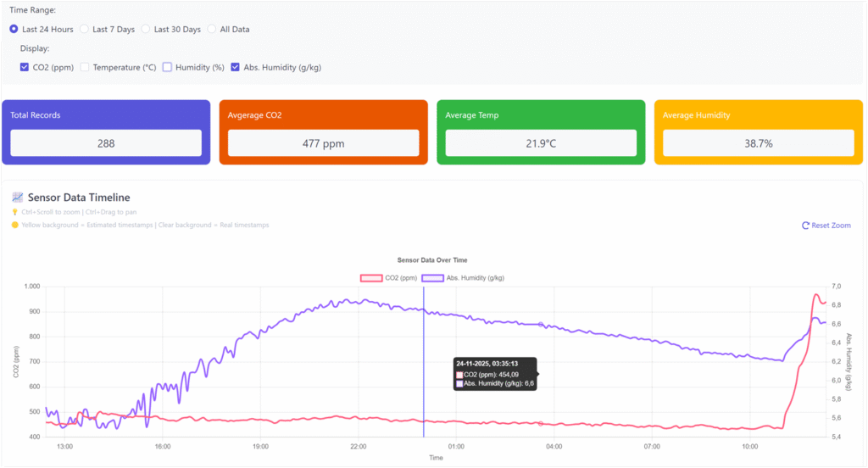The image size is (868, 468).
Task: Enable the Temperature (°C) checkbox
Action: [x=85, y=67]
